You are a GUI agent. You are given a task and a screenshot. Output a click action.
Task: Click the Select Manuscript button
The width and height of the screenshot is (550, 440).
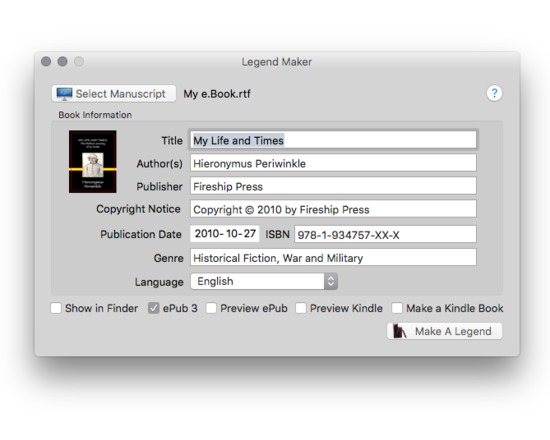click(114, 94)
